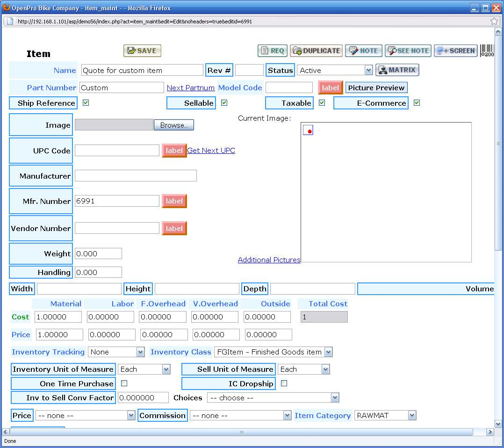Follow the Get Next UPC link

point(211,150)
